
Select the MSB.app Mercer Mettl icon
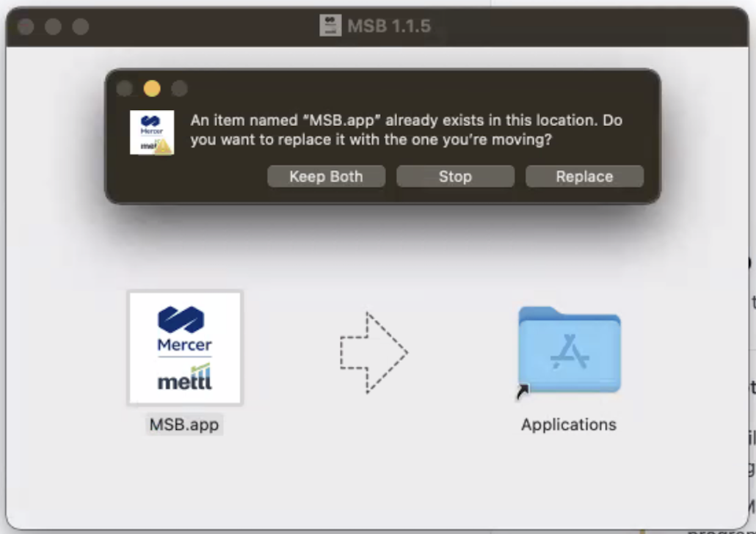pos(185,348)
